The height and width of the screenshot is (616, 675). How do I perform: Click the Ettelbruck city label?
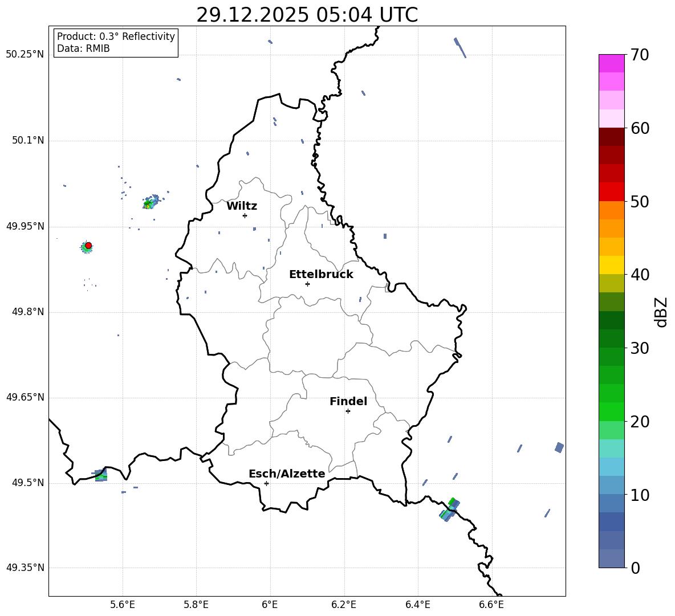[x=321, y=275]
